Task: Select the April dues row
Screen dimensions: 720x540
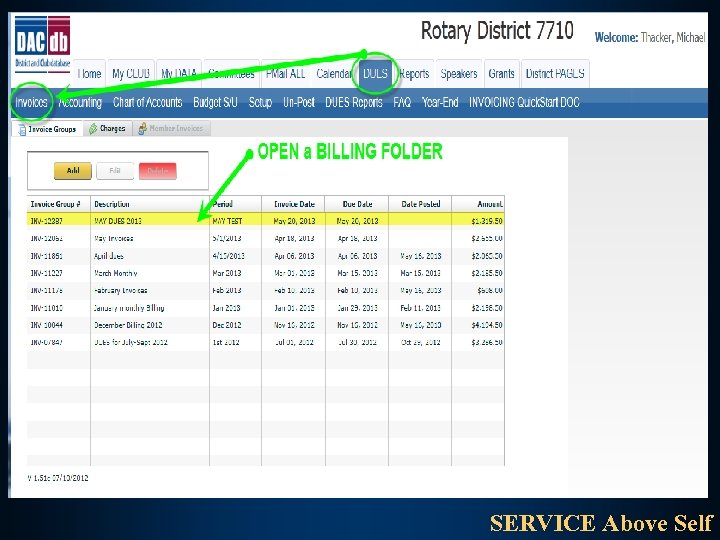Action: (x=266, y=256)
